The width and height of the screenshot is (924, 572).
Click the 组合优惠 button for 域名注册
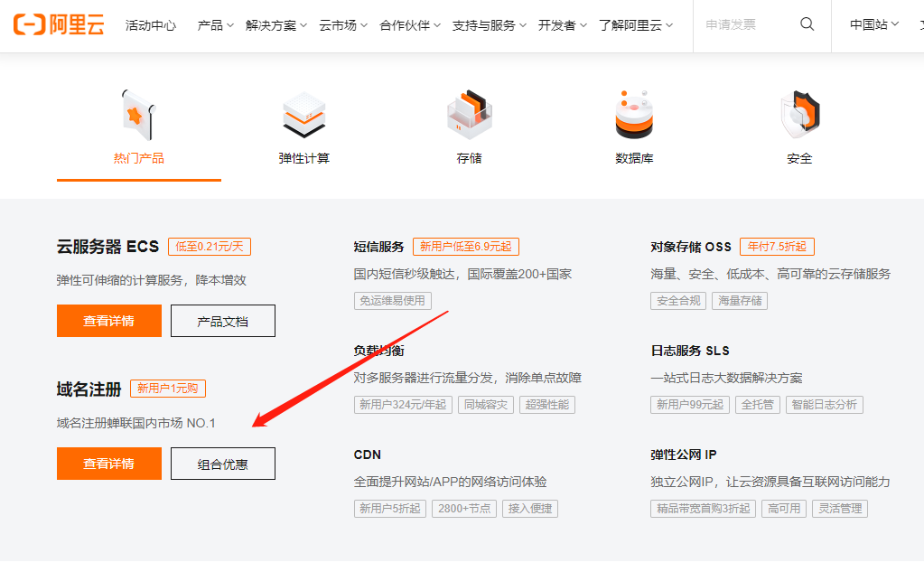pos(222,463)
